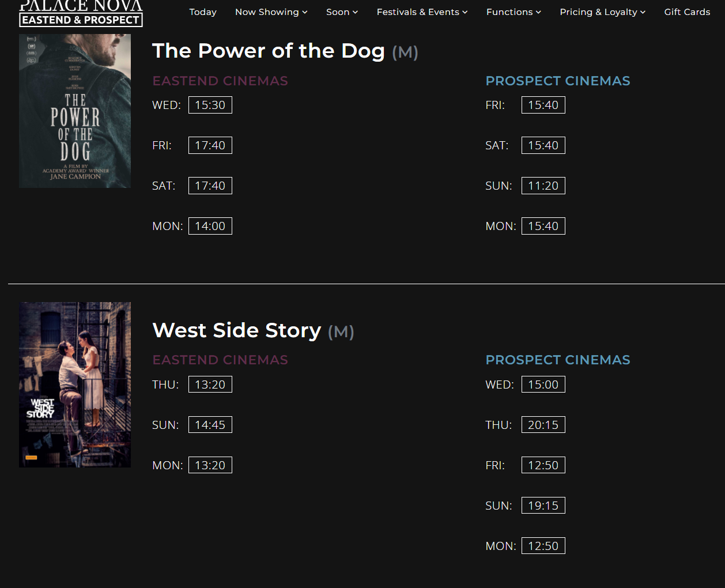Book Eastend MON 14:00 Power of the Dog session

[210, 226]
